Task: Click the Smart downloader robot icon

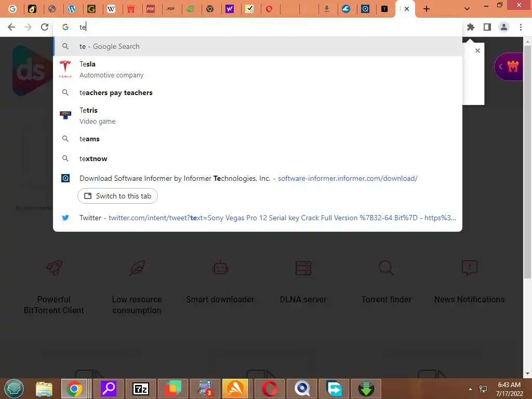Action: pos(220,268)
